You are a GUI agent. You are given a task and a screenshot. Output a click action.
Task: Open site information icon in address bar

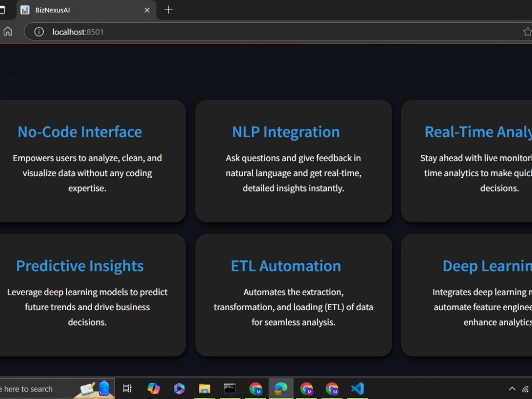point(39,32)
